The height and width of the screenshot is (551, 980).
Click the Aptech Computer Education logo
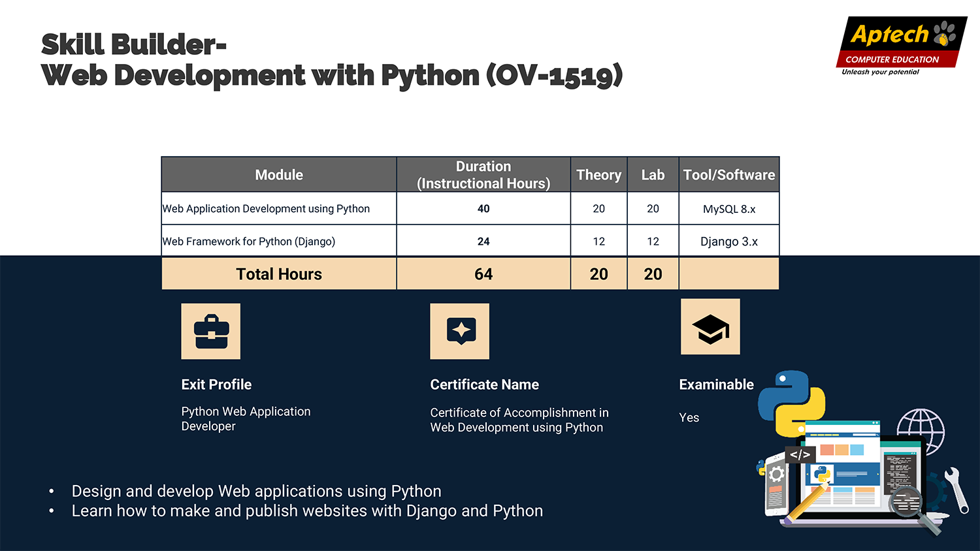[900, 44]
